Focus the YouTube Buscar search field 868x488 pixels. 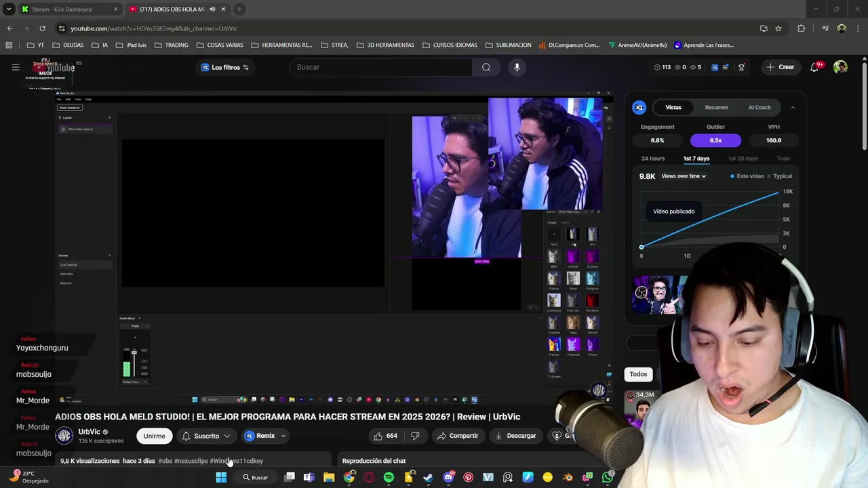pyautogui.click(x=380, y=67)
